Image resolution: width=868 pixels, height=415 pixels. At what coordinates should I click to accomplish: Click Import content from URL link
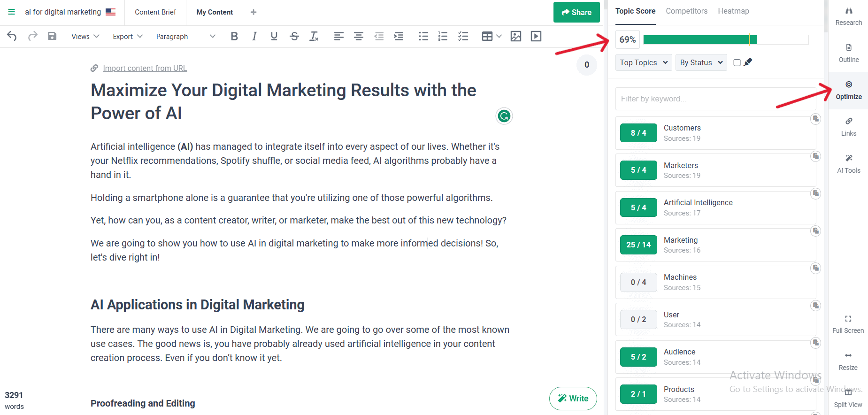click(x=145, y=68)
